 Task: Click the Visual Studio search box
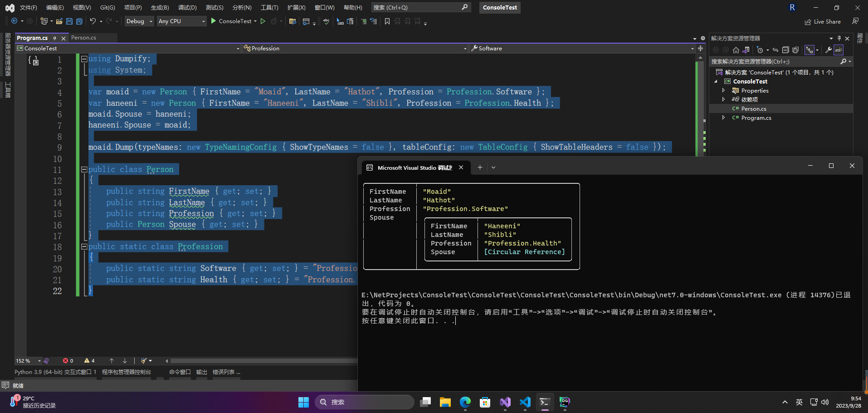coord(421,8)
